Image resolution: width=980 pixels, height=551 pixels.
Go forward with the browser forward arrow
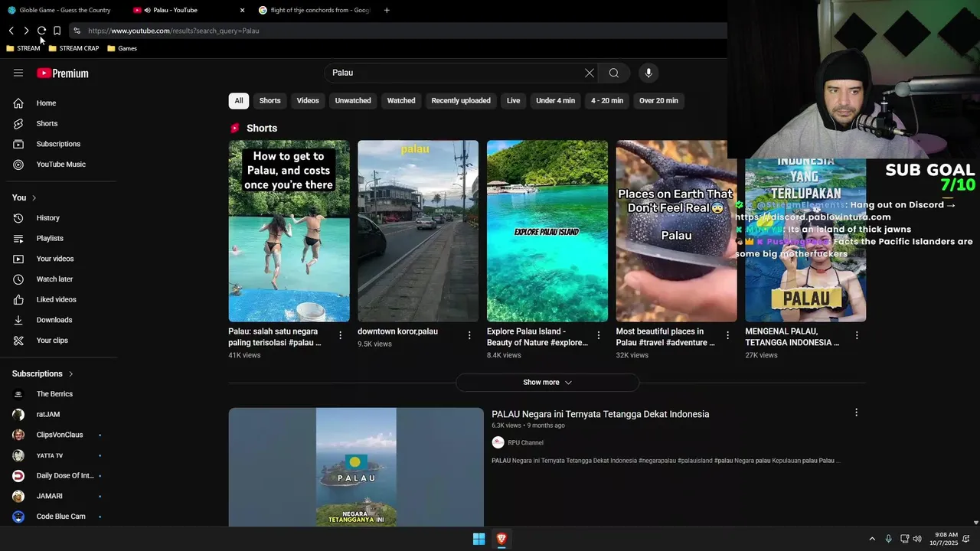point(26,31)
